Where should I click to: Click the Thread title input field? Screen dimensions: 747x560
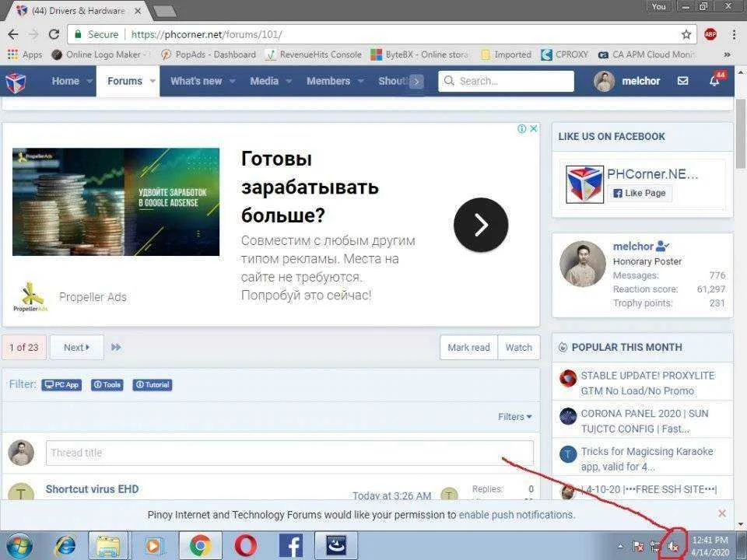[289, 453]
